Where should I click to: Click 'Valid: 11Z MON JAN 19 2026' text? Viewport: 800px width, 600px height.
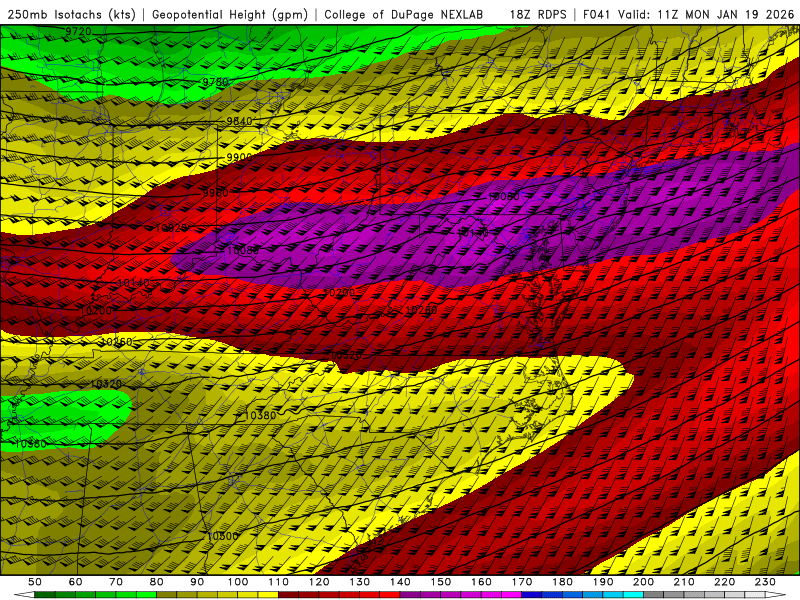click(x=706, y=15)
